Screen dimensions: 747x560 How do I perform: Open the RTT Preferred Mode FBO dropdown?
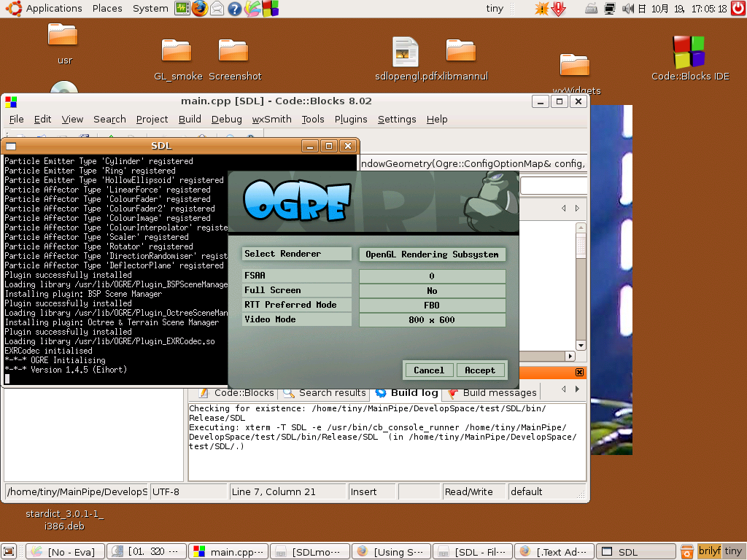point(432,306)
